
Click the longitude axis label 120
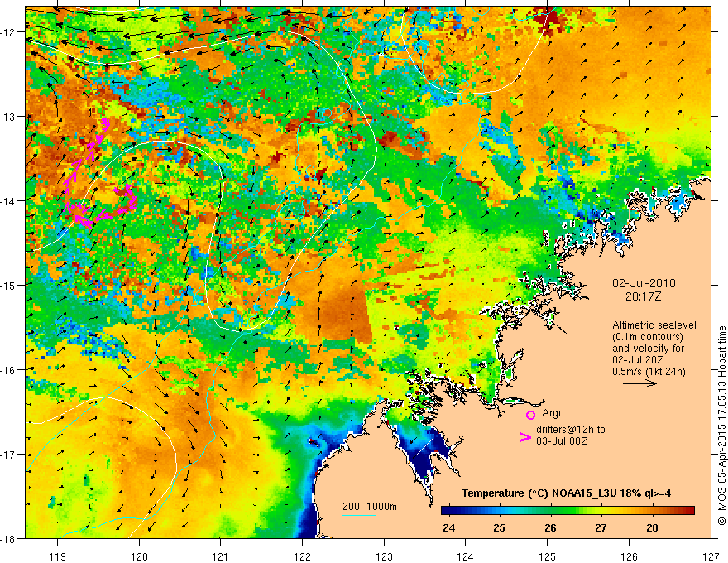[x=139, y=556]
